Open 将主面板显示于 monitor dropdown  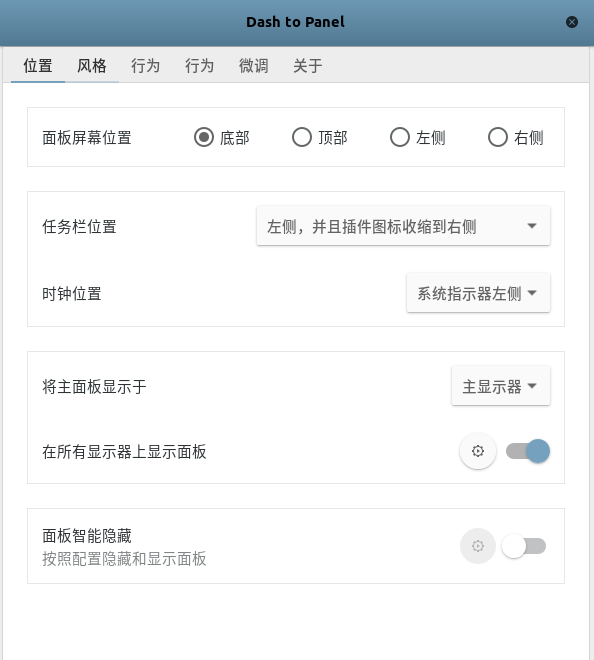coord(501,386)
